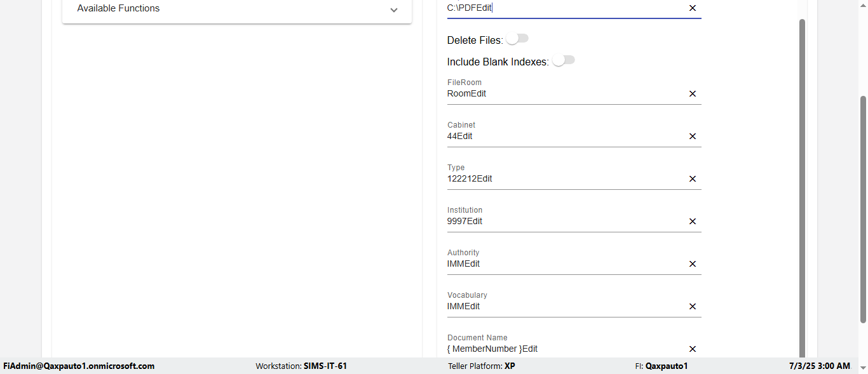Turn on Include Blank Indexes switch
868x374 pixels.
coord(563,61)
